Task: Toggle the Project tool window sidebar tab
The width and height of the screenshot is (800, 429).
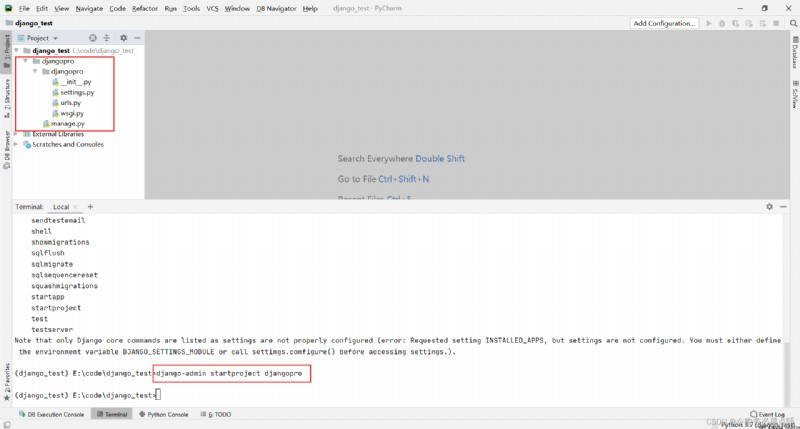Action: [7, 52]
